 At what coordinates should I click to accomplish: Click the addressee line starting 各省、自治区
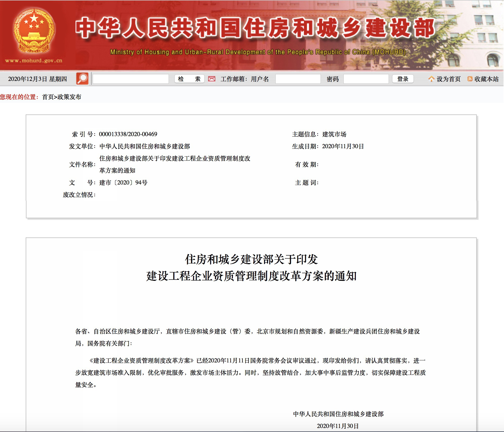[247, 337]
